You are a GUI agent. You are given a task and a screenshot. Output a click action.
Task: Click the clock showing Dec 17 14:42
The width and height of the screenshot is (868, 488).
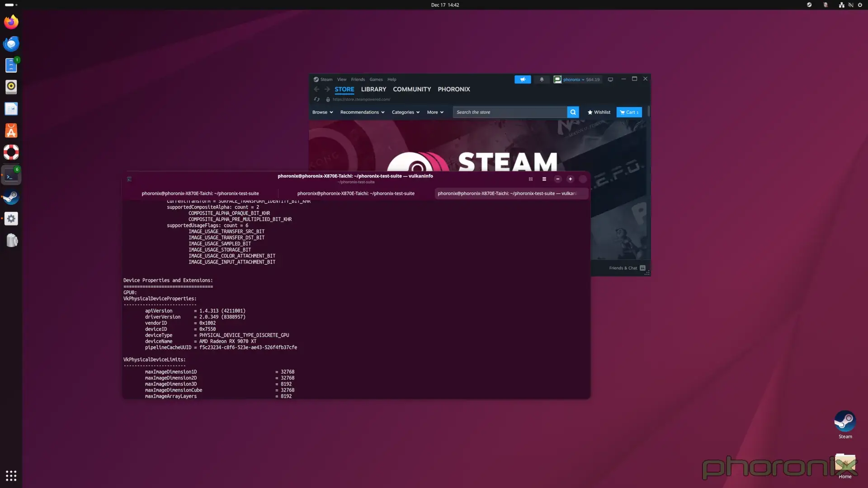[x=445, y=5]
